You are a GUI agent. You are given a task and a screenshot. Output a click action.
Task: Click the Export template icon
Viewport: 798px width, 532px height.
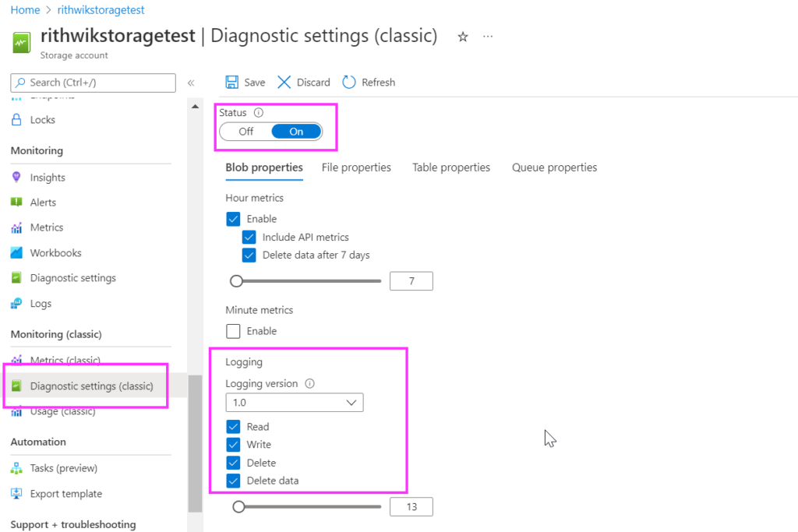[x=16, y=493]
